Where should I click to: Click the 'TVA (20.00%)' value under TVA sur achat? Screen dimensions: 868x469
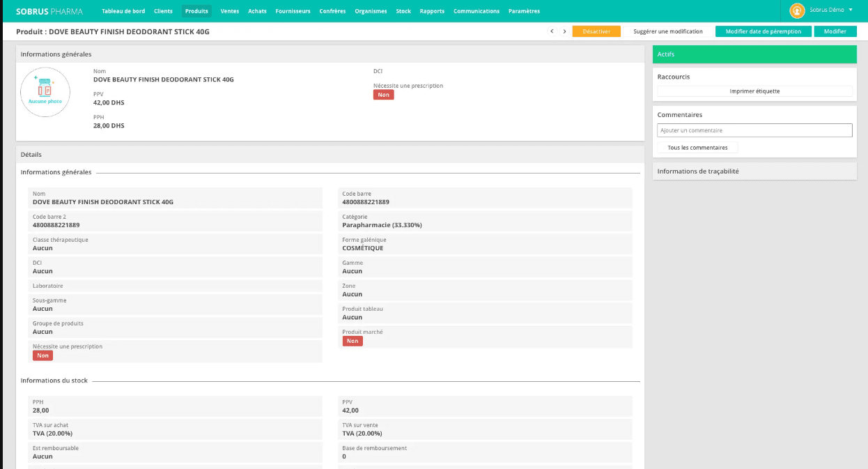52,433
